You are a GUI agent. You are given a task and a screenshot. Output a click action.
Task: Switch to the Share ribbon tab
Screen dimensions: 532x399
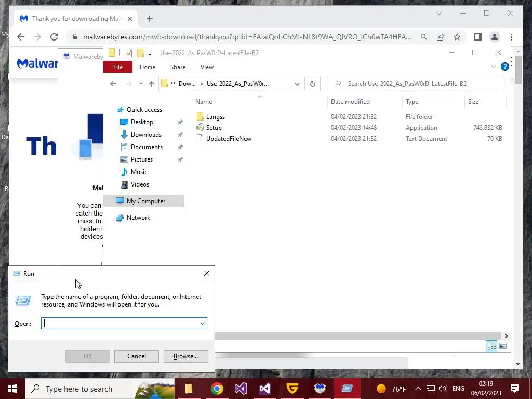tap(178, 67)
